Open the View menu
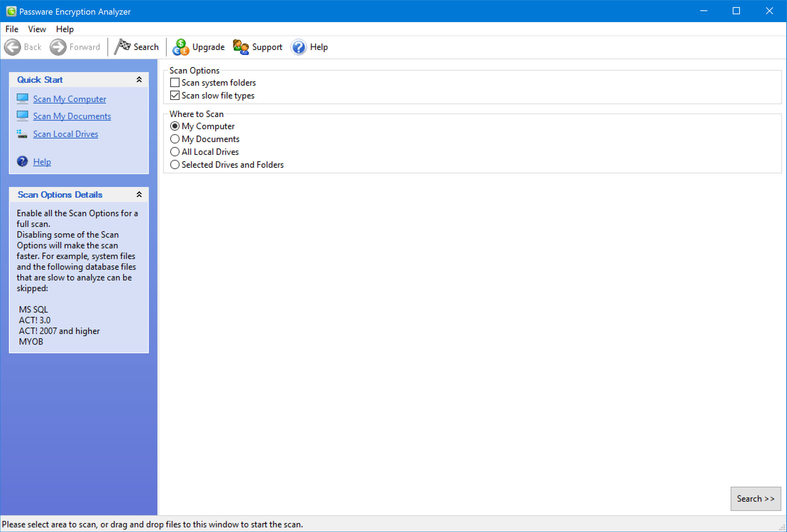The height and width of the screenshot is (532, 787). pos(37,29)
